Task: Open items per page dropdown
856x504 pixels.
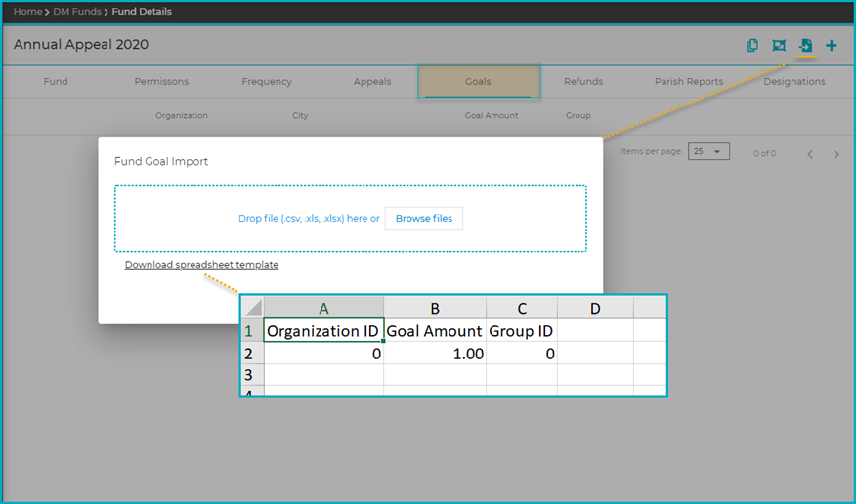Action: [708, 151]
